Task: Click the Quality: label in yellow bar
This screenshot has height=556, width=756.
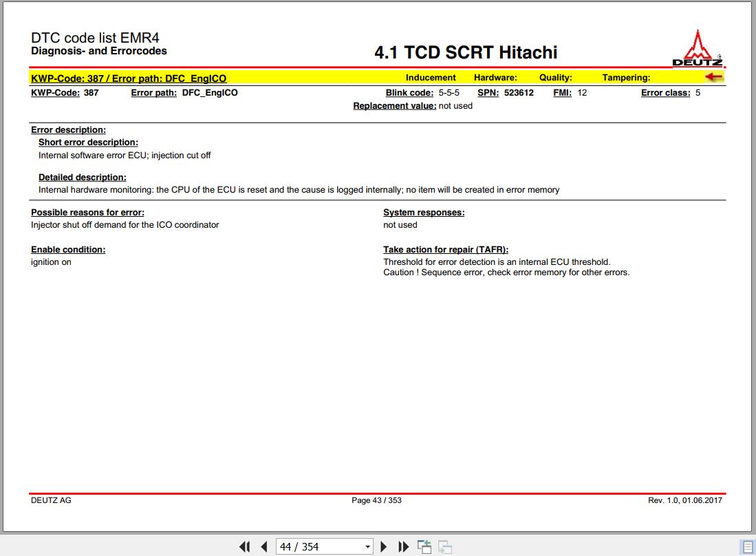Action: [x=555, y=78]
